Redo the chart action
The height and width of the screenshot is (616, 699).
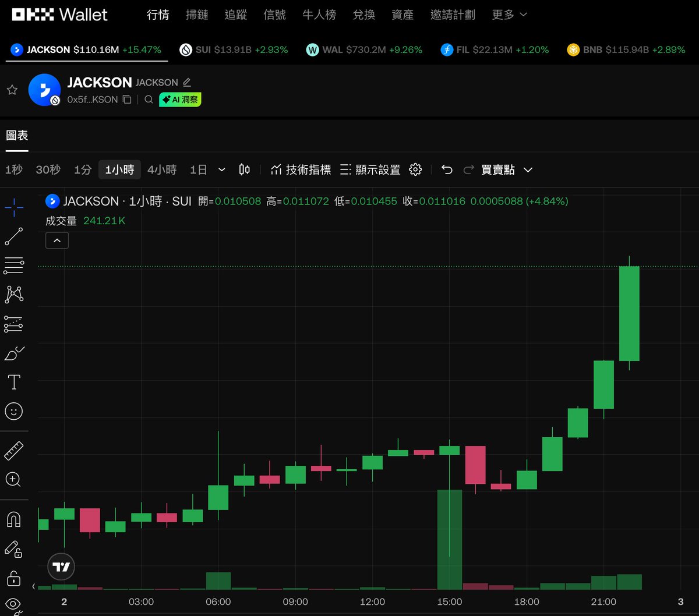469,169
